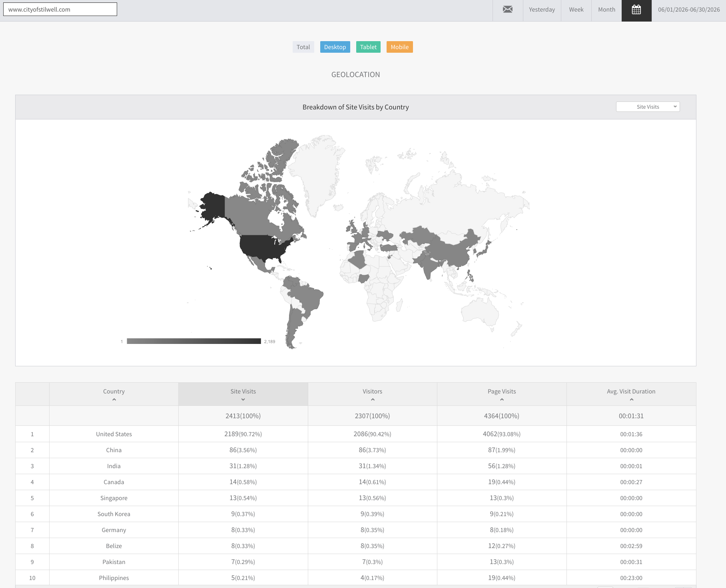Click China's 87(1.99%) page visits
This screenshot has width=726, height=588.
(502, 450)
